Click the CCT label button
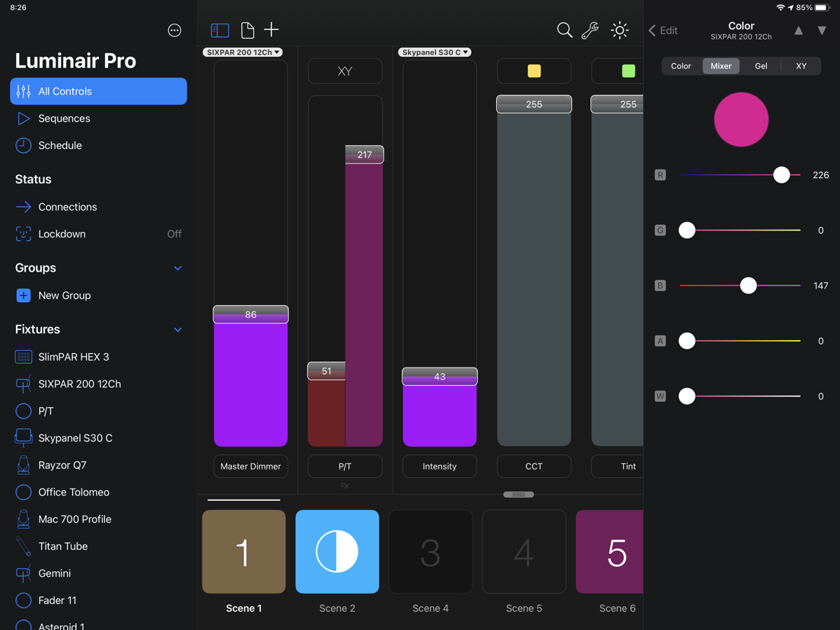 pos(533,466)
